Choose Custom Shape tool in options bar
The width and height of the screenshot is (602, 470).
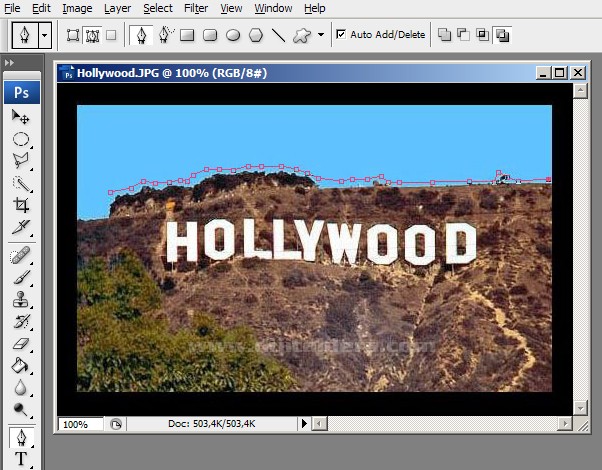click(302, 35)
